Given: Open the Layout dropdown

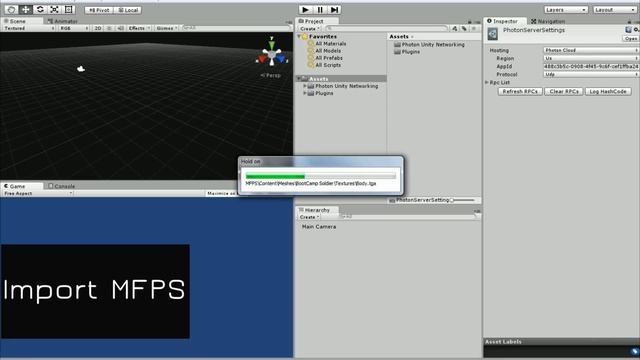Looking at the screenshot, I should point(614,9).
